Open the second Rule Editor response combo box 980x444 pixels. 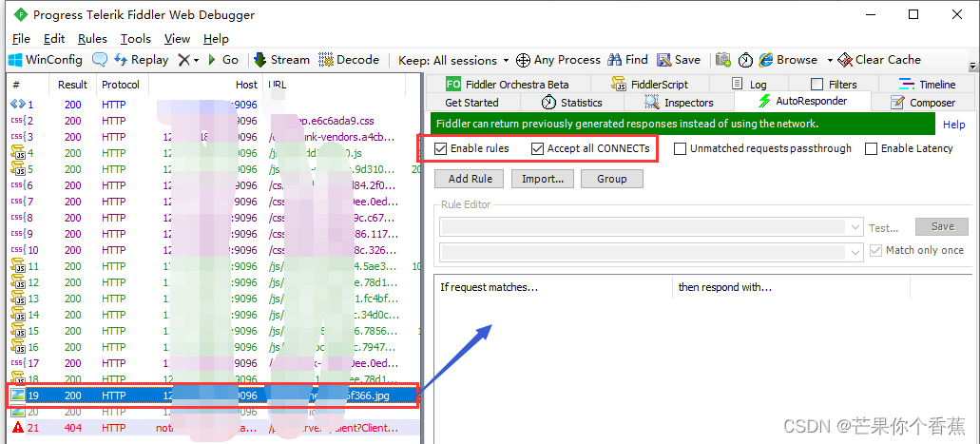651,252
